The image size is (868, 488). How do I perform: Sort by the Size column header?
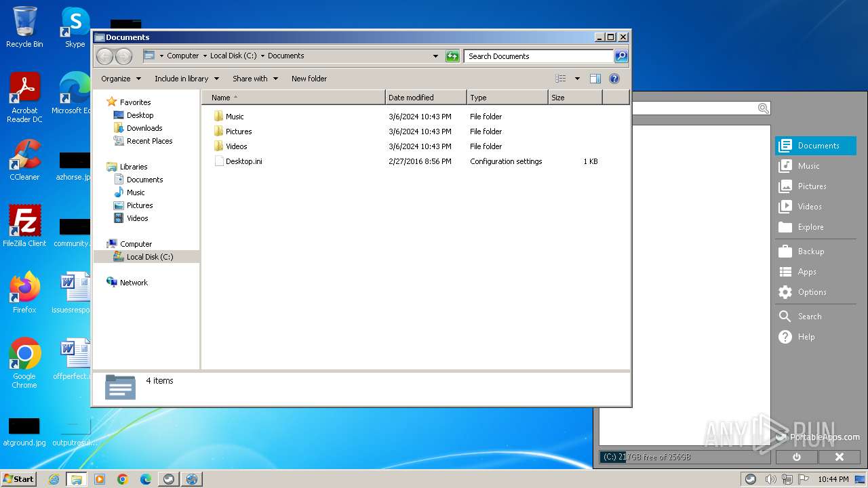pyautogui.click(x=575, y=98)
